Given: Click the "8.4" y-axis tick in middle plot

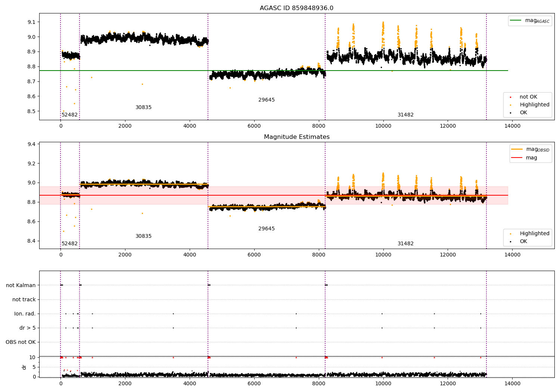Looking at the screenshot, I should [32, 241].
